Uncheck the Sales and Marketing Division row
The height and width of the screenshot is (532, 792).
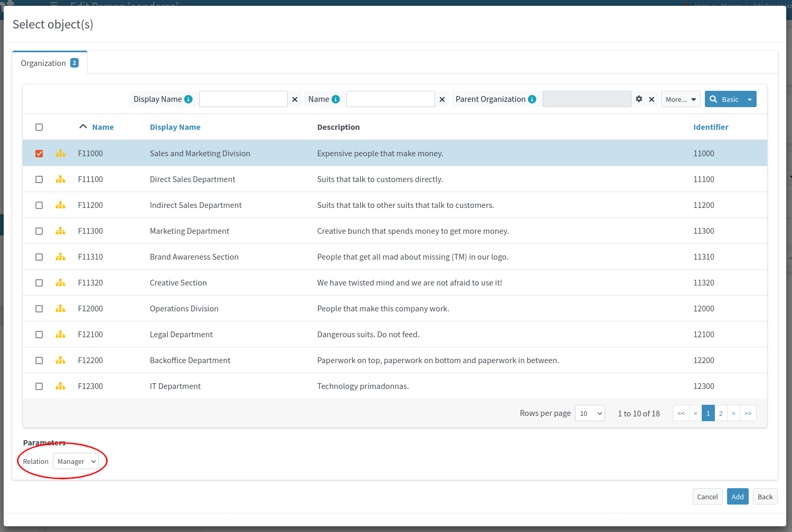[39, 153]
